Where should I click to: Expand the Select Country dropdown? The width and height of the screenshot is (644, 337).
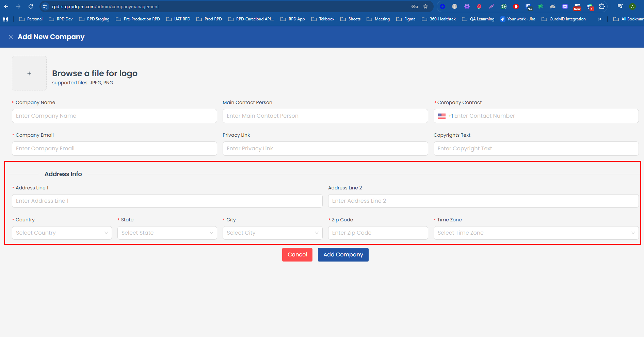pos(62,233)
